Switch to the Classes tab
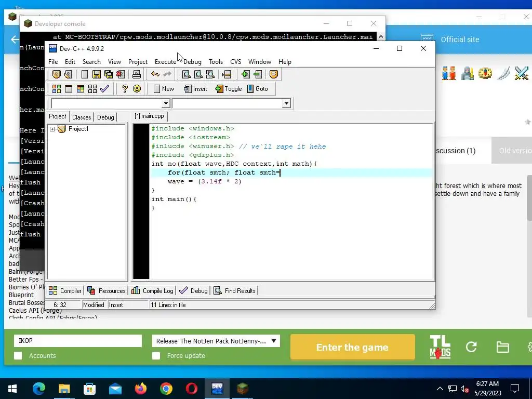The height and width of the screenshot is (399, 532). coord(82,117)
